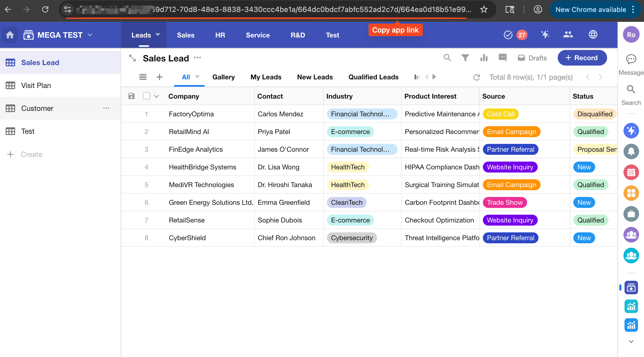Click the search magnifier in the Sales Lead toolbar

click(447, 58)
